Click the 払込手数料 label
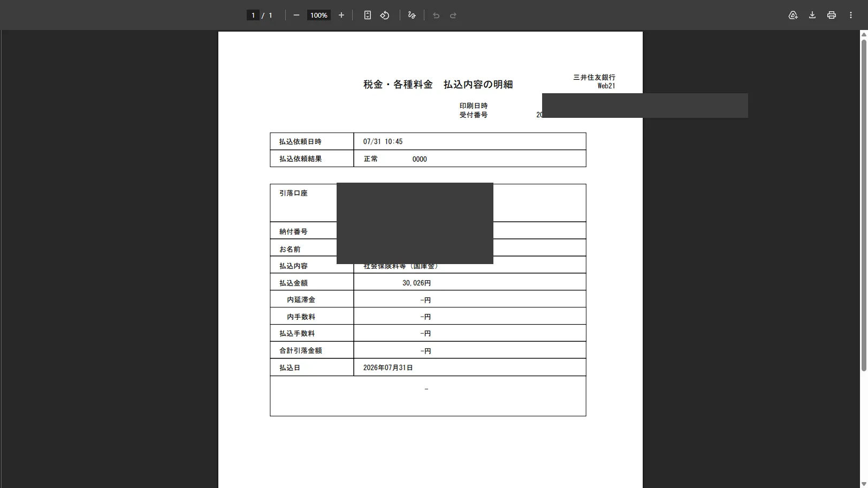This screenshot has height=488, width=868. tap(297, 334)
